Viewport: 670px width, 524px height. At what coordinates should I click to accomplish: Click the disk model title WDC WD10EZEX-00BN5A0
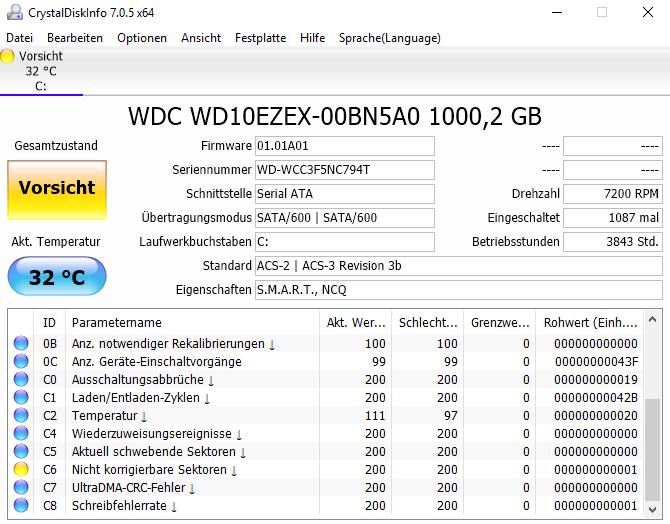(x=274, y=116)
